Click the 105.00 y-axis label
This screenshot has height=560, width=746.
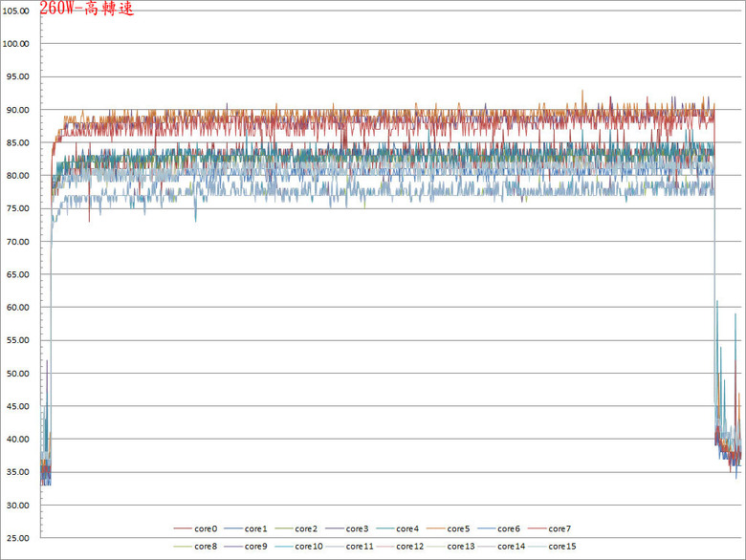(x=15, y=11)
